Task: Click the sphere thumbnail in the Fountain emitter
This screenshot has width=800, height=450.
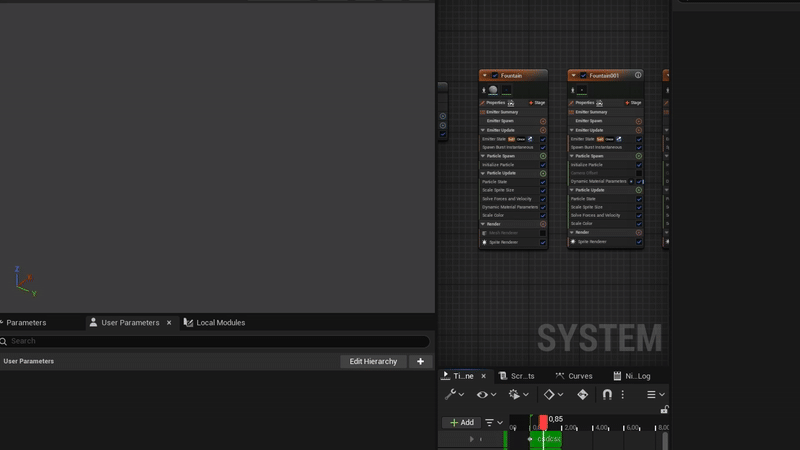Action: click(x=493, y=90)
